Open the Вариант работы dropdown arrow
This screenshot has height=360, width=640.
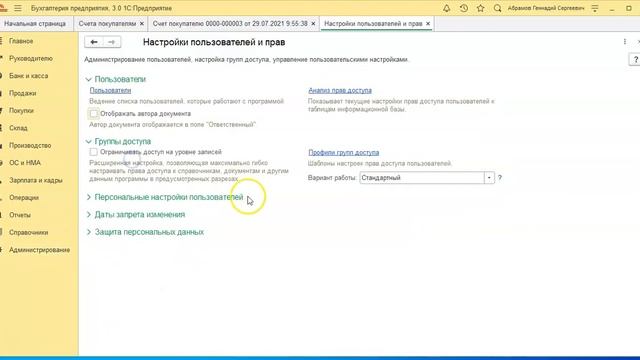(x=489, y=178)
